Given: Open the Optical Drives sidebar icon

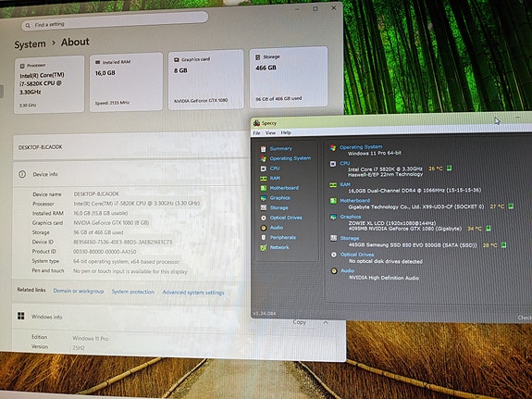Looking at the screenshot, I should 264,218.
